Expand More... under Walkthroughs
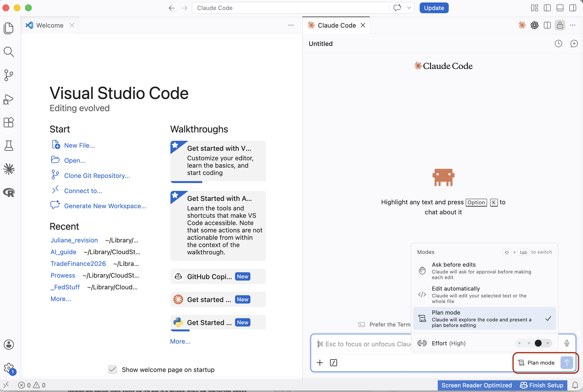 pos(180,341)
